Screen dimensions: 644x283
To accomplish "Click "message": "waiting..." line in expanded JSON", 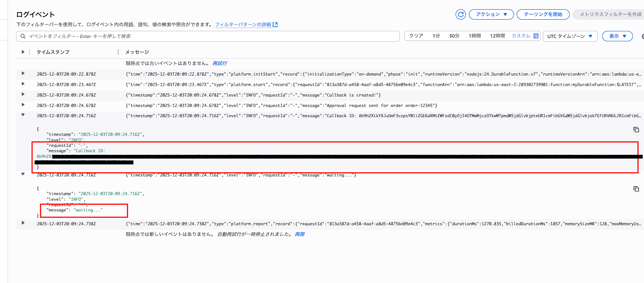I will pyautogui.click(x=75, y=210).
